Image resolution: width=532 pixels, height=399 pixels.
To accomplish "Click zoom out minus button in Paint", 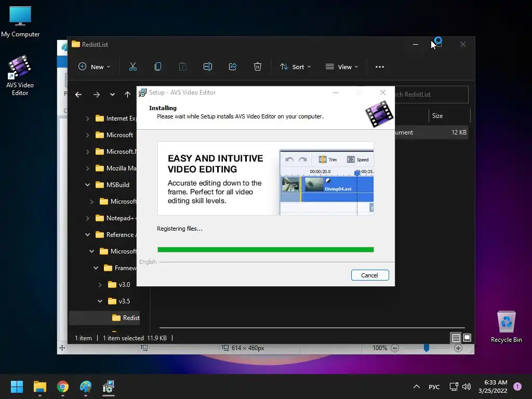I will [x=395, y=348].
